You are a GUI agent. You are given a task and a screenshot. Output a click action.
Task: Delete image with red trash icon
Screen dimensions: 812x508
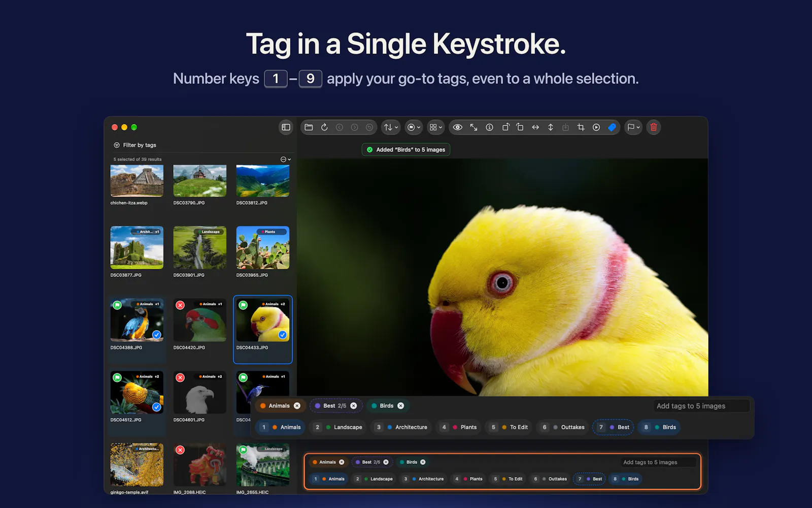654,128
